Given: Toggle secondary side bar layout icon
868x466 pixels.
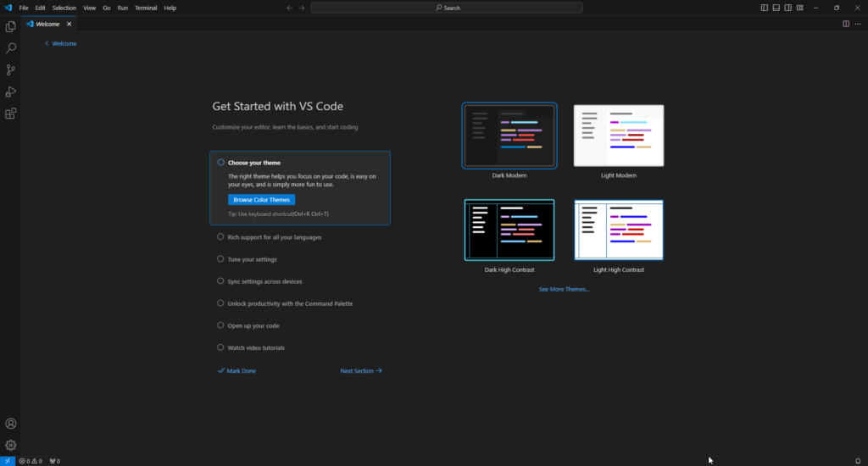Looking at the screenshot, I should click(787, 8).
